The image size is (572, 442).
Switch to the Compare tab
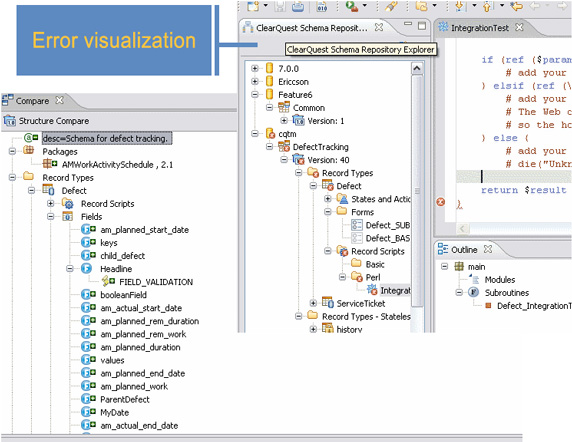(32, 101)
